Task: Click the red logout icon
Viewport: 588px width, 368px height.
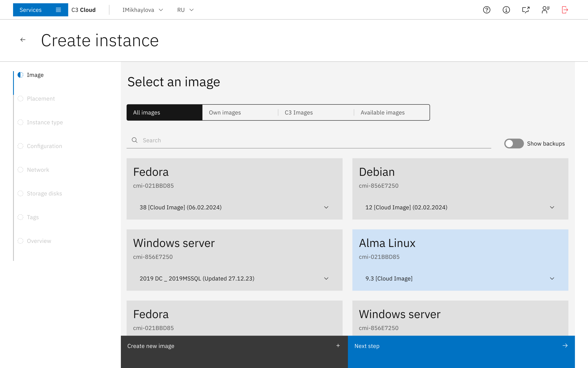Action: (x=565, y=10)
